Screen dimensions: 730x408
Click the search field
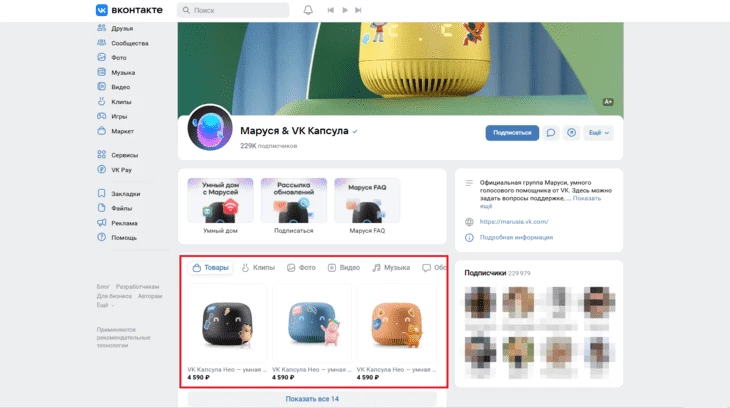click(233, 10)
